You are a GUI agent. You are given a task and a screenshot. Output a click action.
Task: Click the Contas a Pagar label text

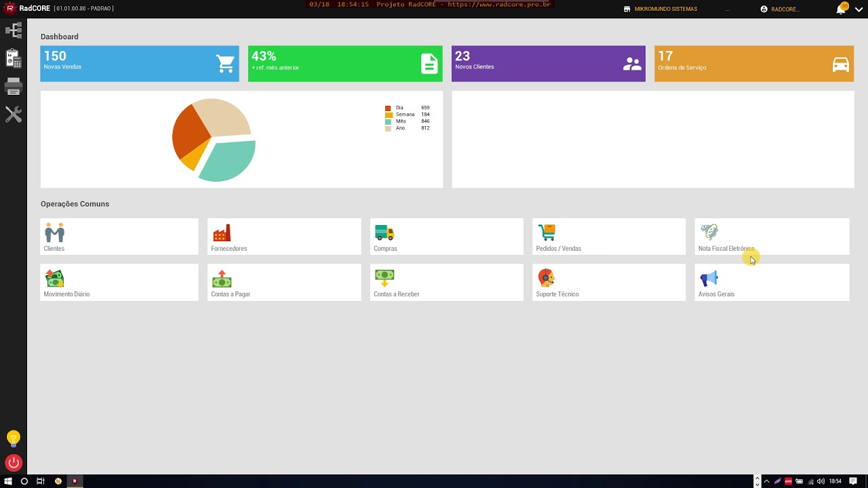pos(231,294)
